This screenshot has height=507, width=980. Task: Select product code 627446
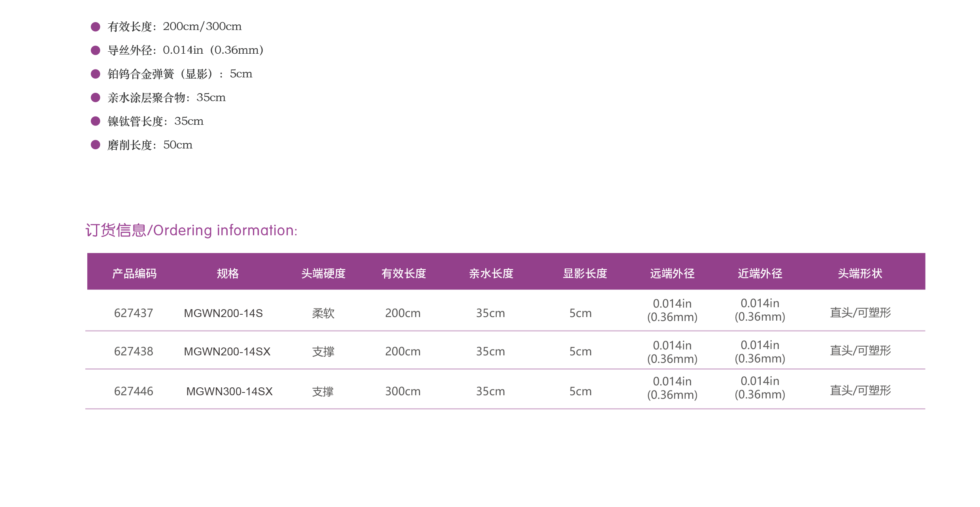(x=134, y=391)
